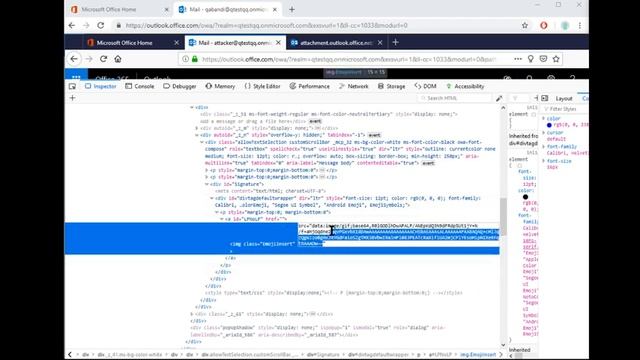Open the Performance tab

tap(309, 86)
